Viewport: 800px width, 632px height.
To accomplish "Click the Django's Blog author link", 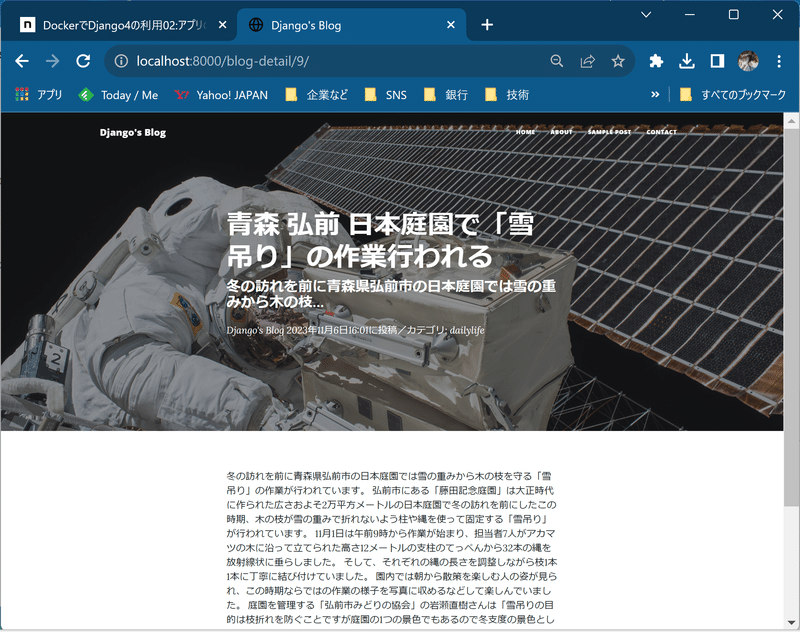I will click(x=255, y=330).
